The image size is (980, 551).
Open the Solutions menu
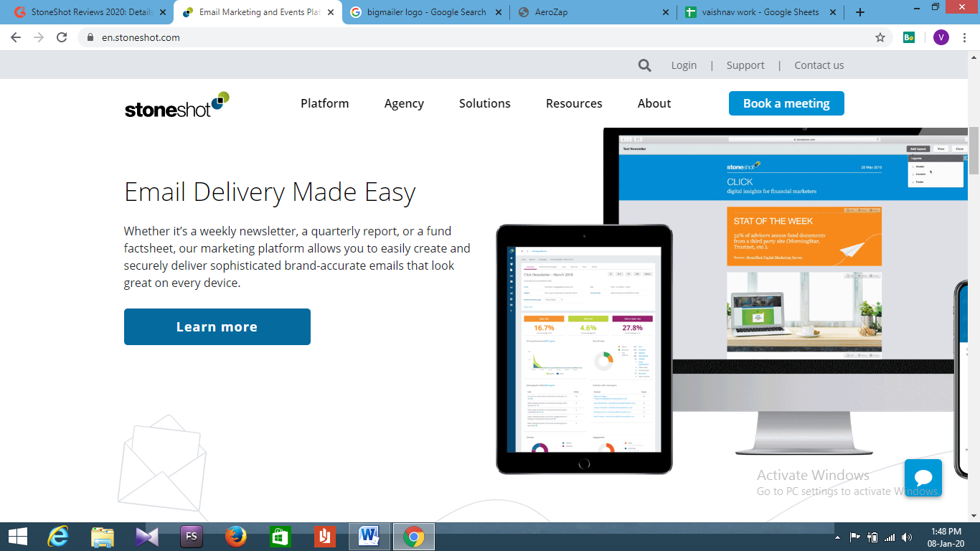click(x=485, y=103)
